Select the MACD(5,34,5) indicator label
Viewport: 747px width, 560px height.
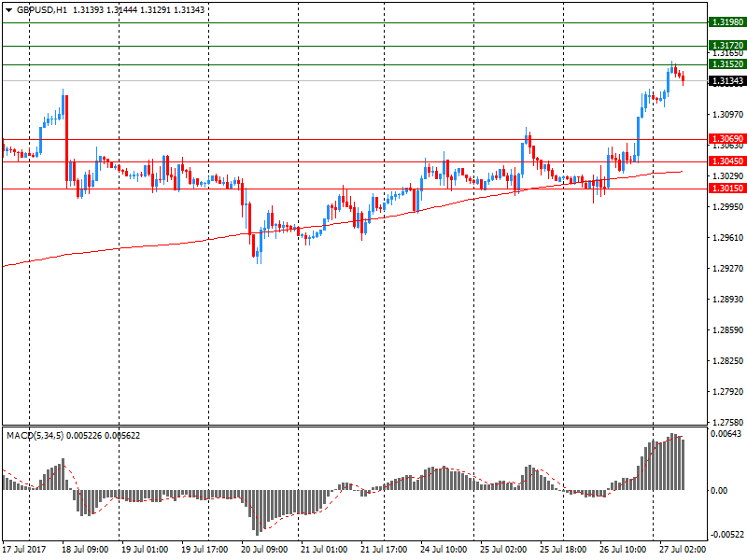35,436
